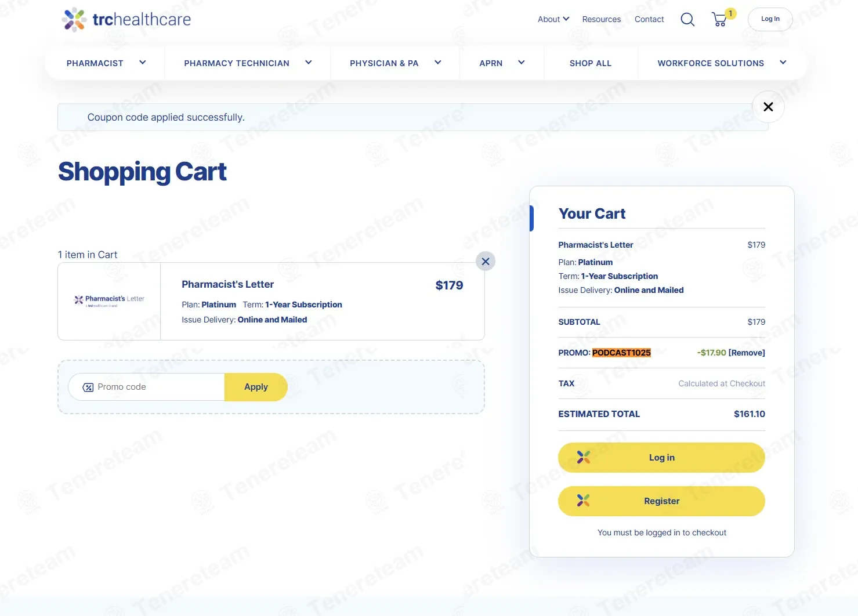Open the Workforce Solutions menu label
Image resolution: width=858 pixels, height=616 pixels.
tap(711, 63)
